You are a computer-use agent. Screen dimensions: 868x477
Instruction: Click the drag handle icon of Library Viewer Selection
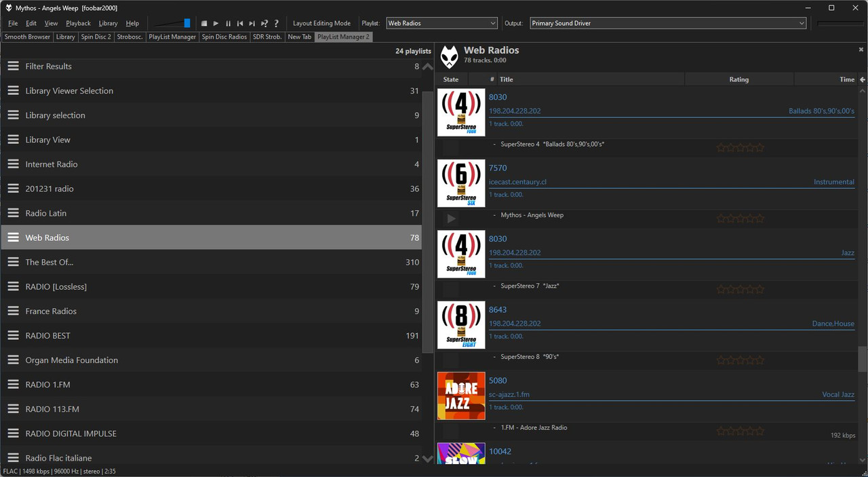pyautogui.click(x=13, y=90)
